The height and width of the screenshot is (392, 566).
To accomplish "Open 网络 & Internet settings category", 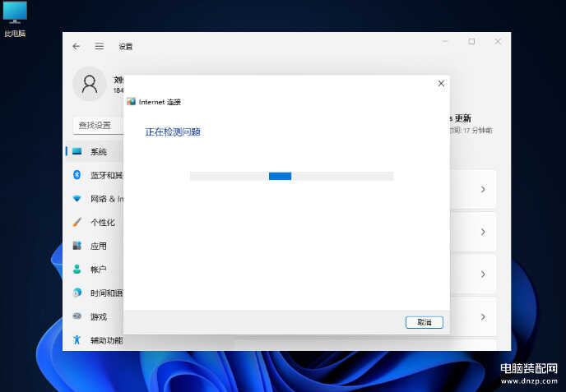I will [x=95, y=199].
